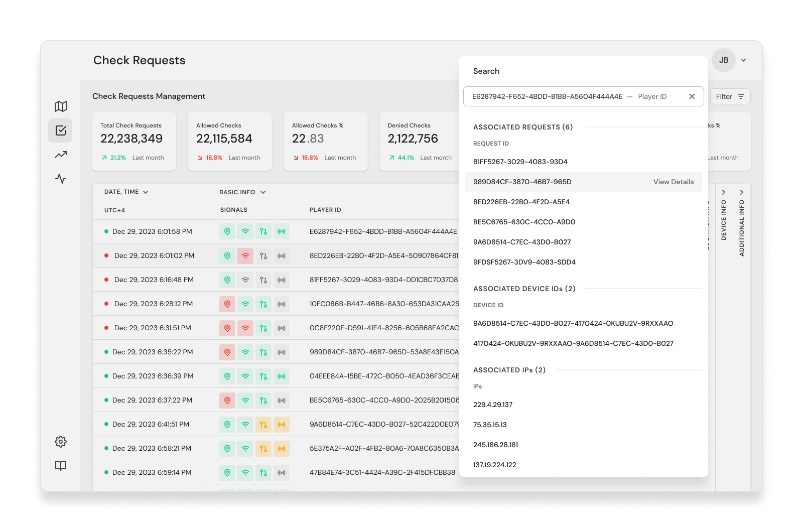Click red location signal icon on 6:28:12 PM row
Image resolution: width=803 pixels, height=532 pixels.
click(227, 304)
